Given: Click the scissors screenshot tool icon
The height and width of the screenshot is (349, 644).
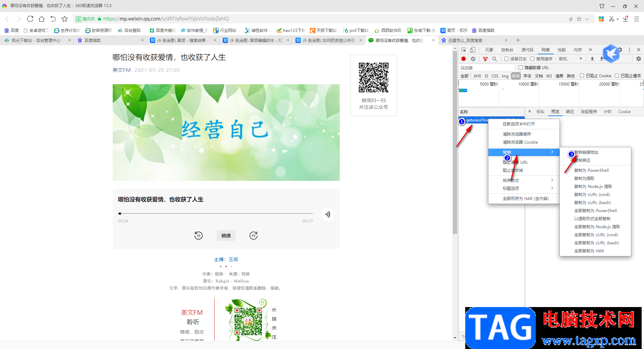Looking at the screenshot, I should pyautogui.click(x=612, y=19).
